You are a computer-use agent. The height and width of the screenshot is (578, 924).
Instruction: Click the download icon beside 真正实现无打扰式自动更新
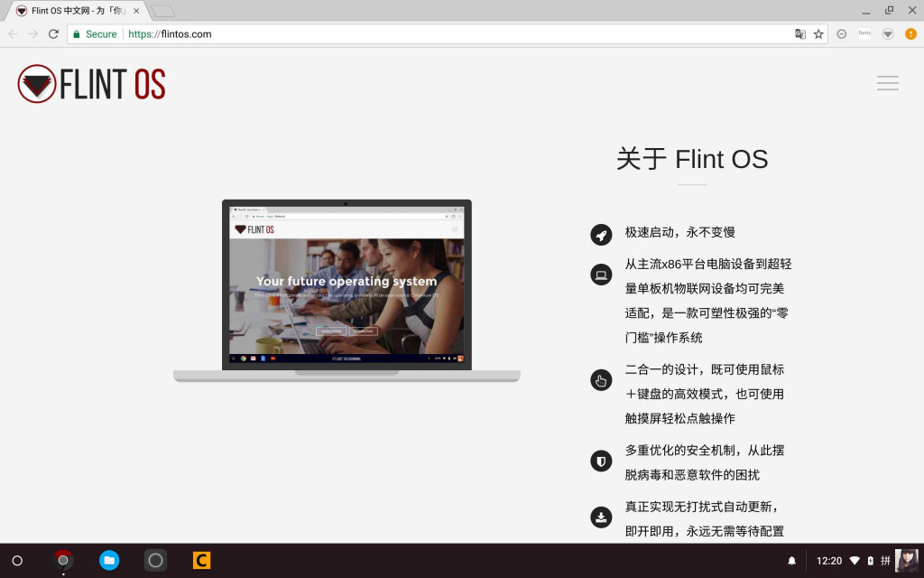tap(601, 517)
